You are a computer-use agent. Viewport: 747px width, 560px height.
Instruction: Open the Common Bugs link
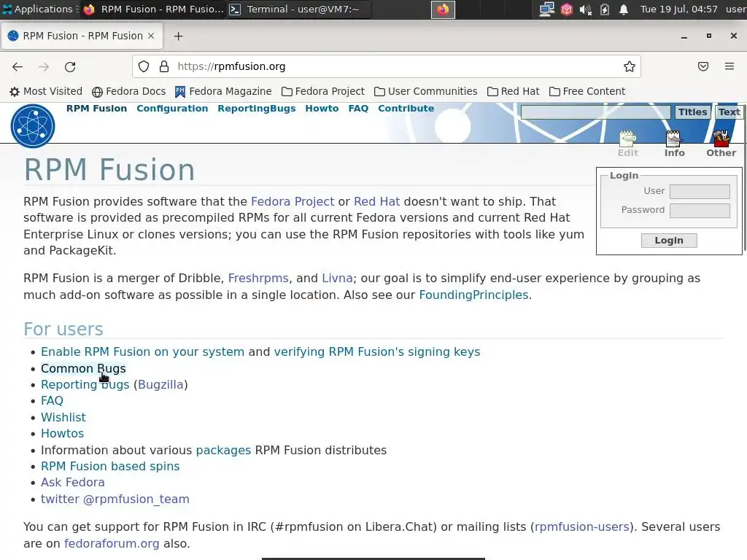83,368
